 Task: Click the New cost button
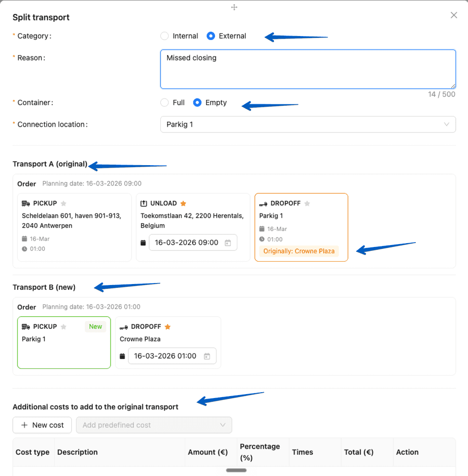tap(42, 425)
